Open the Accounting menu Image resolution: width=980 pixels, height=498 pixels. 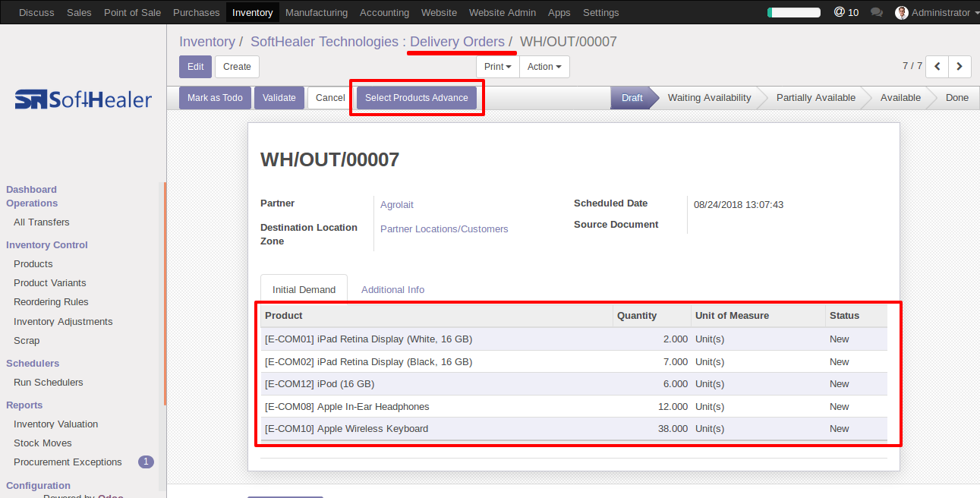point(384,12)
